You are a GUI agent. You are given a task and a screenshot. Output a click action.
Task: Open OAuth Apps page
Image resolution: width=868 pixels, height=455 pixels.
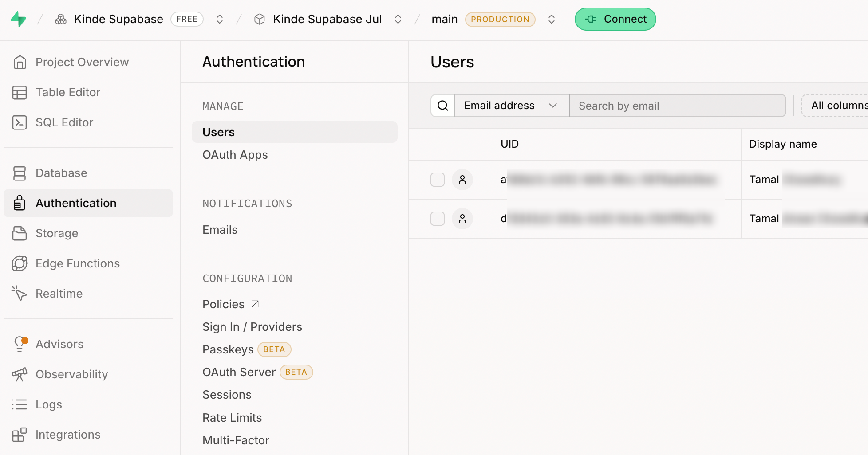click(235, 155)
